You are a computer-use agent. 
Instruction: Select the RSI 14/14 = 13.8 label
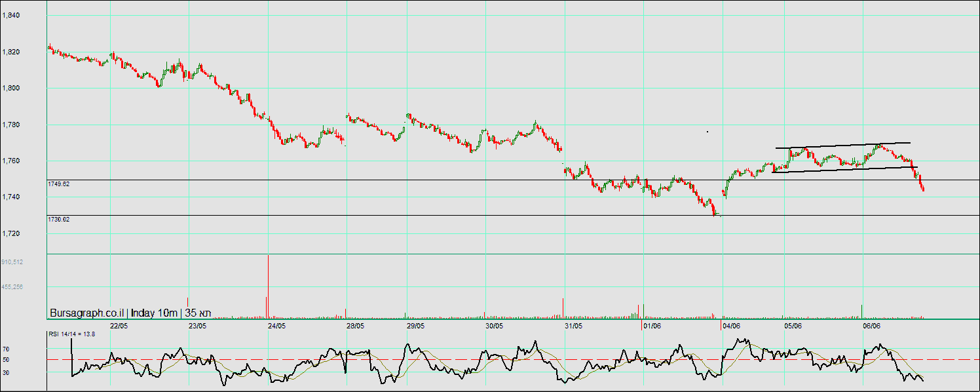pos(71,334)
